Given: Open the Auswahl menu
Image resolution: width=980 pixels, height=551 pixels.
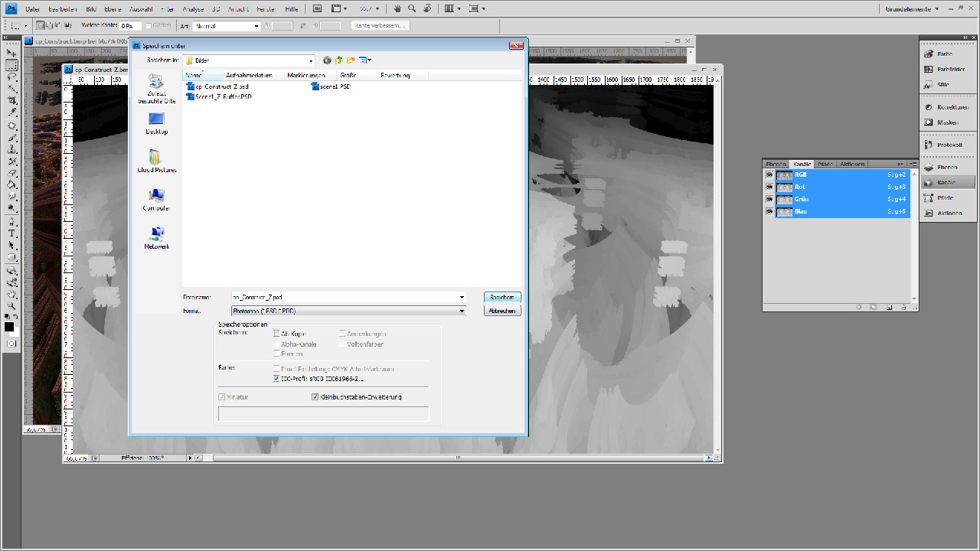Looking at the screenshot, I should (x=141, y=8).
